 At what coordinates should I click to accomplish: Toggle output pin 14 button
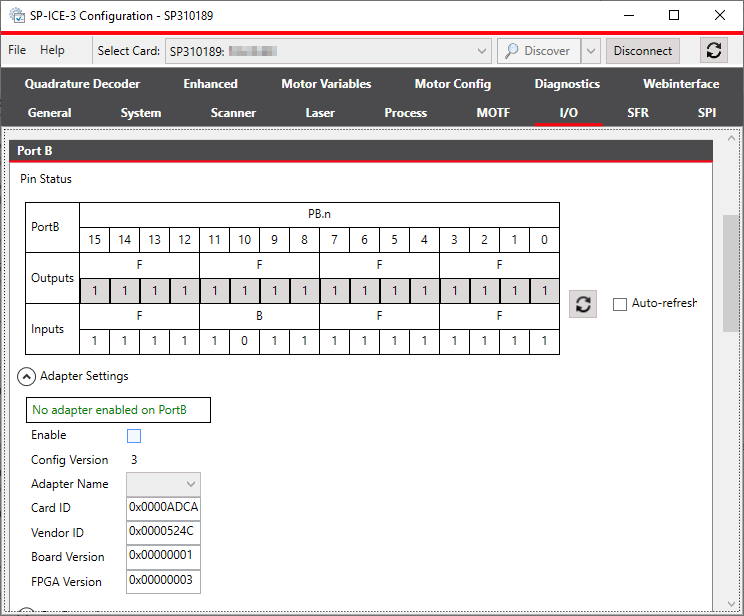pos(124,290)
